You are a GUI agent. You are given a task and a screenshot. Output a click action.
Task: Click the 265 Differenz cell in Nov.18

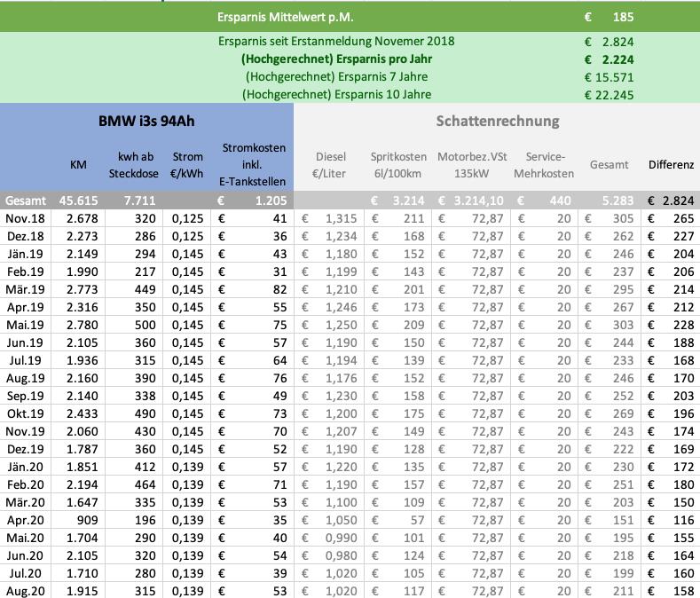683,218
